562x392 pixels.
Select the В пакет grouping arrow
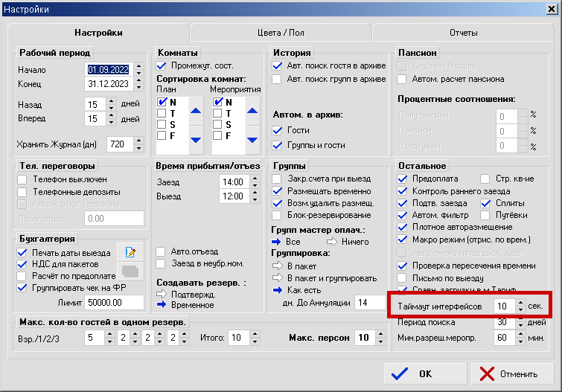tap(278, 266)
